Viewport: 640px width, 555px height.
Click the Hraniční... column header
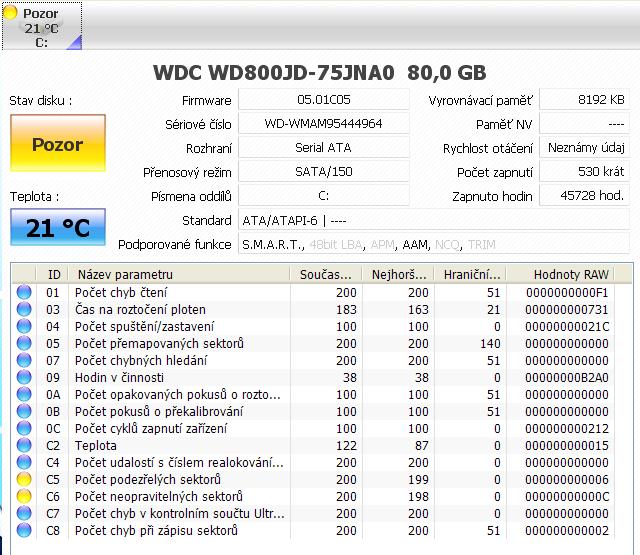click(x=470, y=274)
